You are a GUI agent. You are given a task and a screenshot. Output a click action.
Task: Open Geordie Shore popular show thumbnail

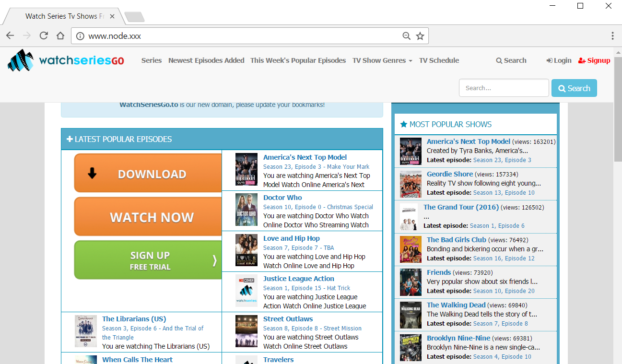tap(411, 184)
